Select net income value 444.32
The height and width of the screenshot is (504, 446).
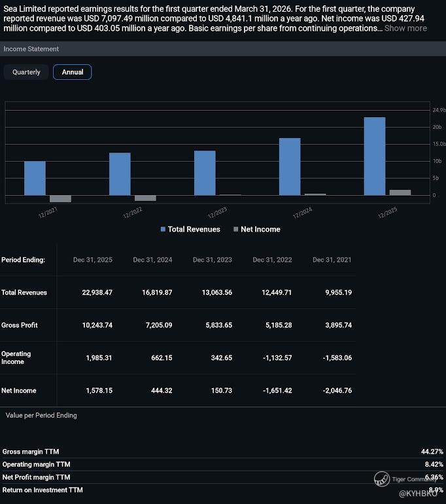coord(162,391)
